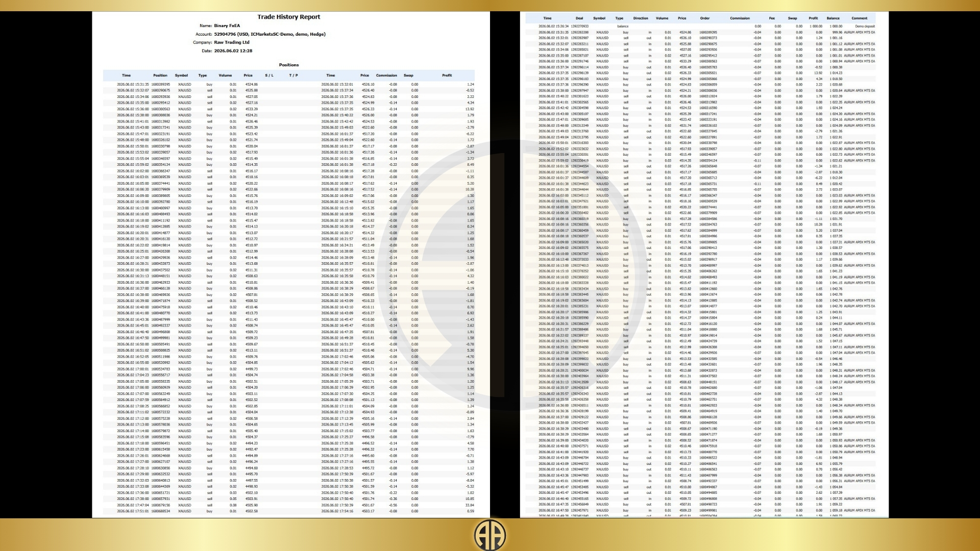This screenshot has height=551, width=980.
Task: Select the Trade History Report title
Action: pyautogui.click(x=288, y=17)
